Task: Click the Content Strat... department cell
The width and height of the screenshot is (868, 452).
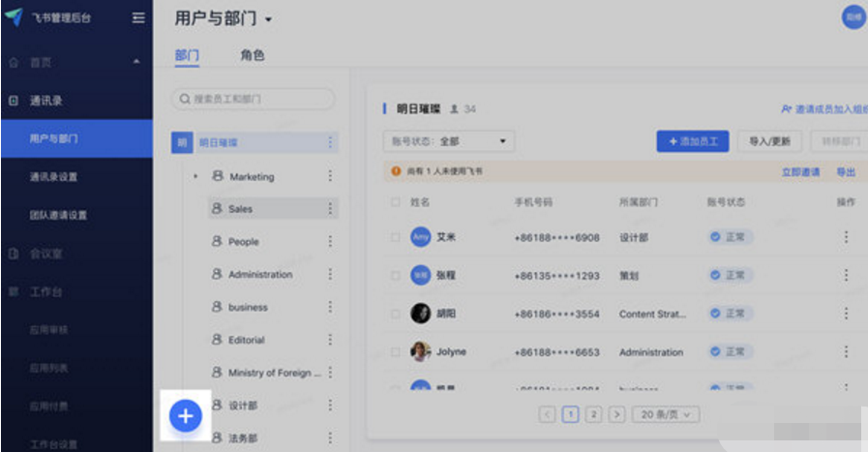Action: click(652, 314)
